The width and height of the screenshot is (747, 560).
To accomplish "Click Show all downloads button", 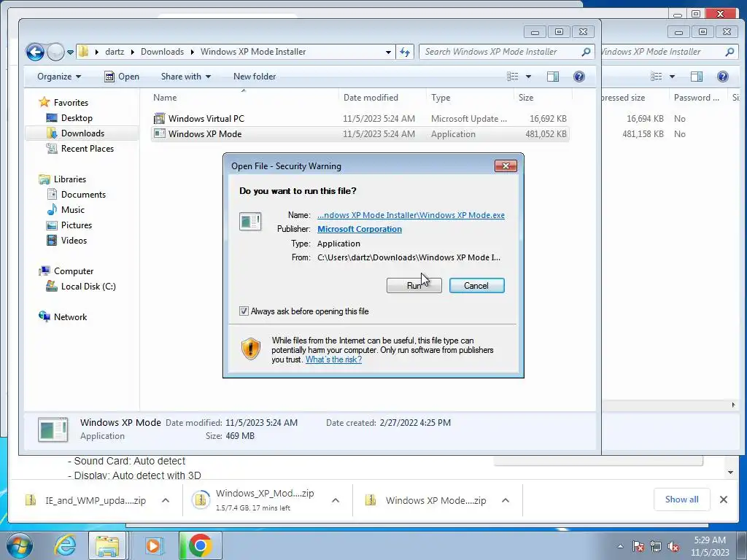I will click(x=682, y=499).
